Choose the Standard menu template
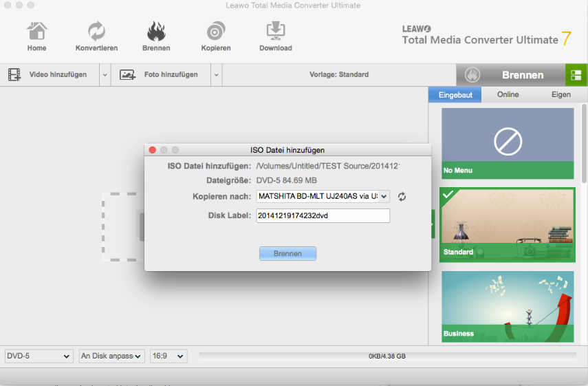The image size is (588, 386). (508, 225)
